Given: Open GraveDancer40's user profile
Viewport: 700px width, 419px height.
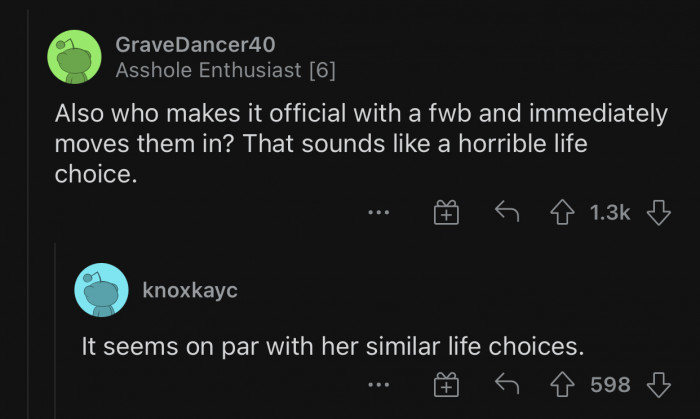Looking at the screenshot, I should point(195,45).
